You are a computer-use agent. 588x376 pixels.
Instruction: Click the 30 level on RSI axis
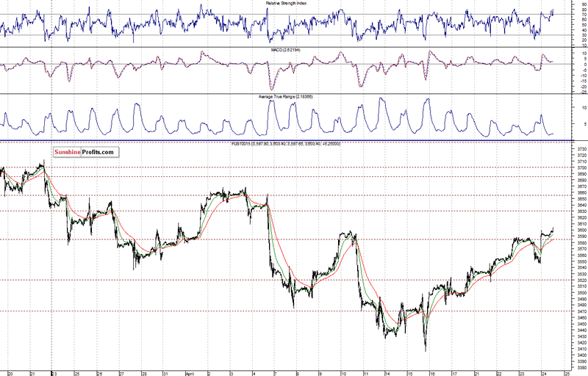point(584,35)
